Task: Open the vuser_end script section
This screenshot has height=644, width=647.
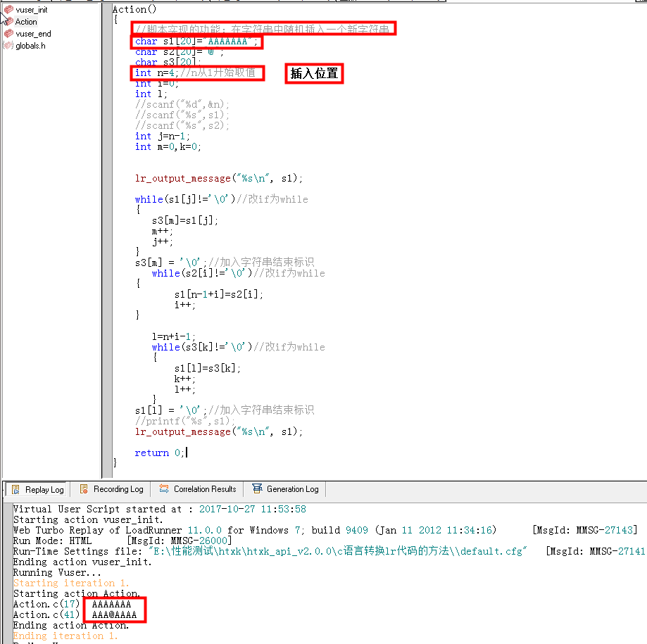Action: pos(33,33)
